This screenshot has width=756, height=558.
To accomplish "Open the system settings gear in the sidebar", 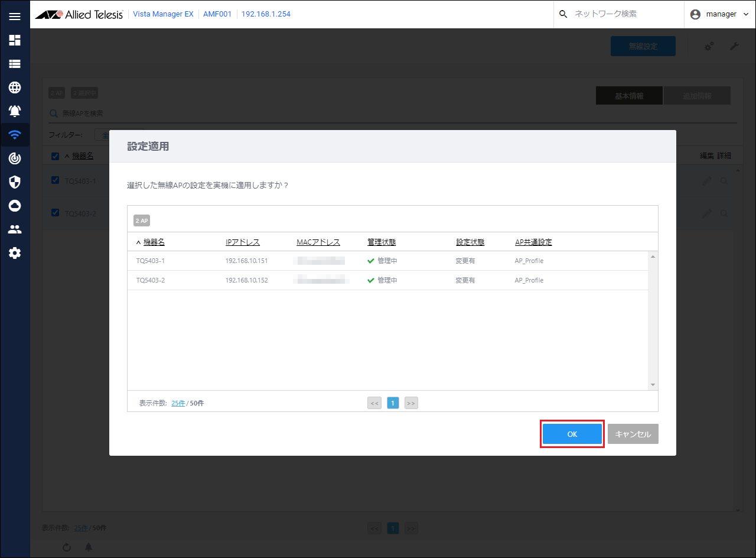I will pos(15,253).
